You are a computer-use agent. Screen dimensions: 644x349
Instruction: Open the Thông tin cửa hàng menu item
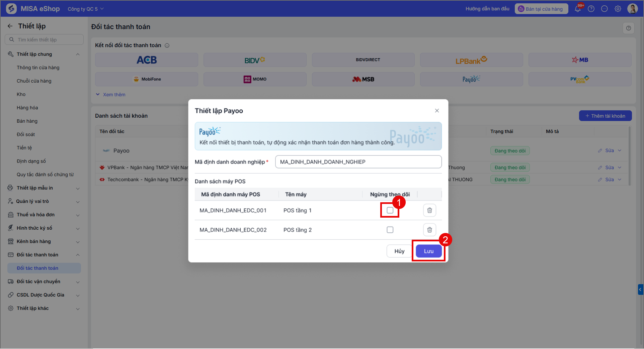click(38, 68)
